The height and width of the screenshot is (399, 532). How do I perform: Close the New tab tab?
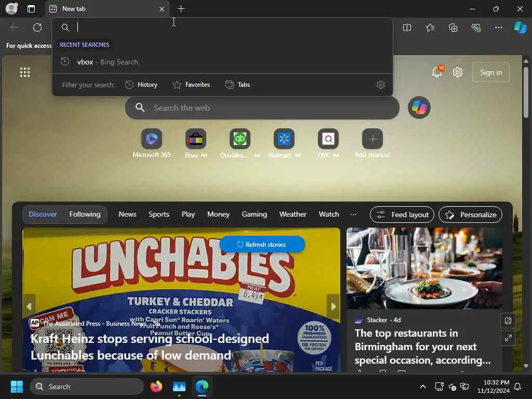click(162, 9)
